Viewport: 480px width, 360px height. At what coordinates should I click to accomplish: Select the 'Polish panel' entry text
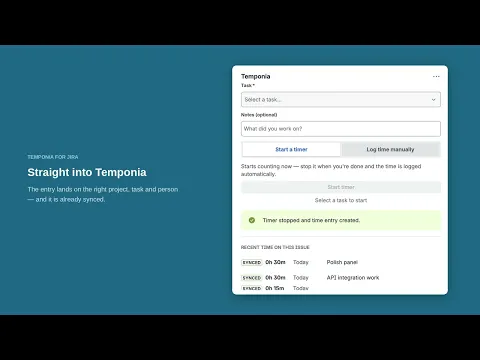tap(342, 262)
